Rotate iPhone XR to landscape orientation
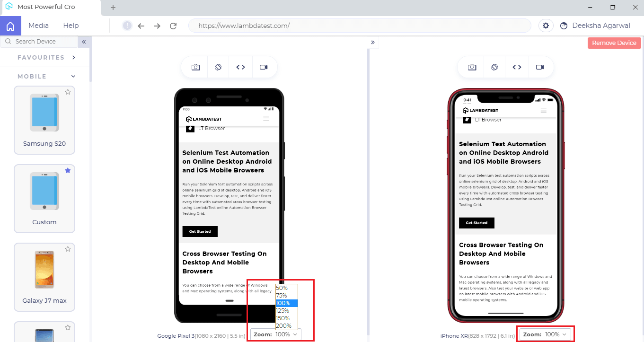The width and height of the screenshot is (644, 342). click(494, 67)
